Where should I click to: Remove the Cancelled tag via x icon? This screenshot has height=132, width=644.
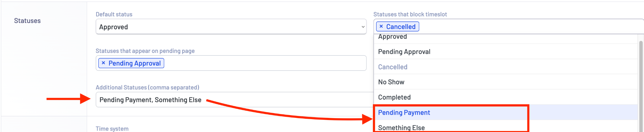point(381,26)
